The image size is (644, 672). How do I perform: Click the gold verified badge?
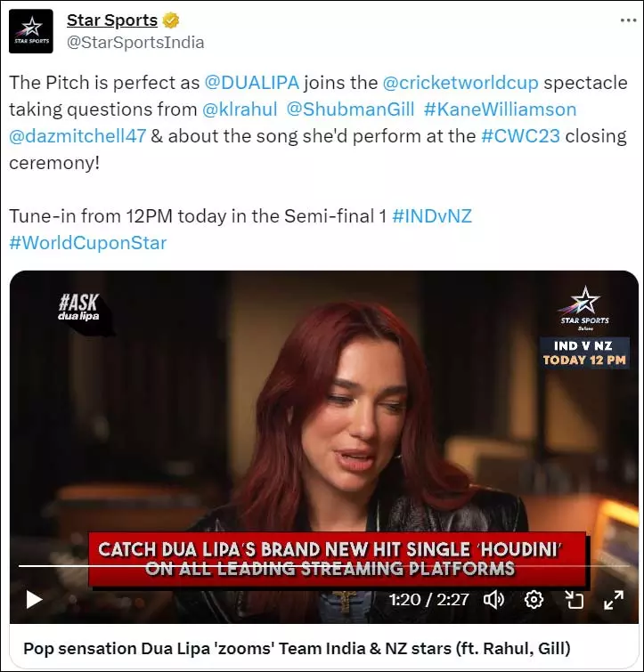click(x=171, y=20)
